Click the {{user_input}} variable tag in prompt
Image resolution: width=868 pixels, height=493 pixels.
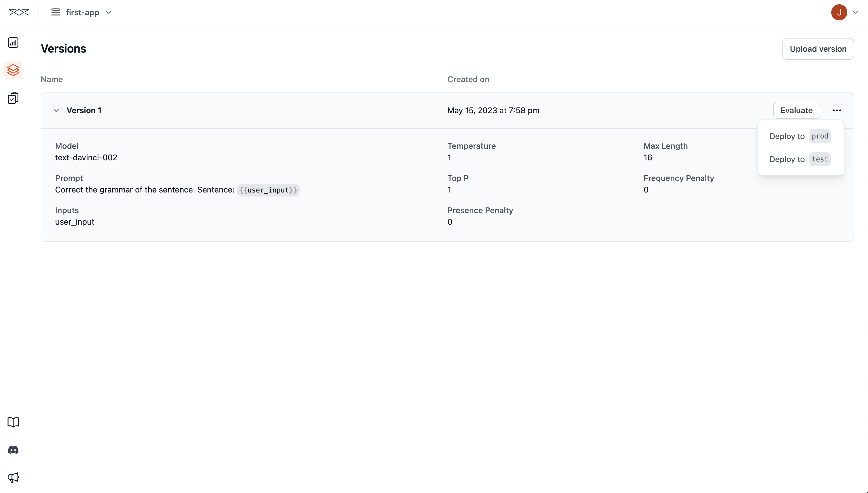(268, 190)
